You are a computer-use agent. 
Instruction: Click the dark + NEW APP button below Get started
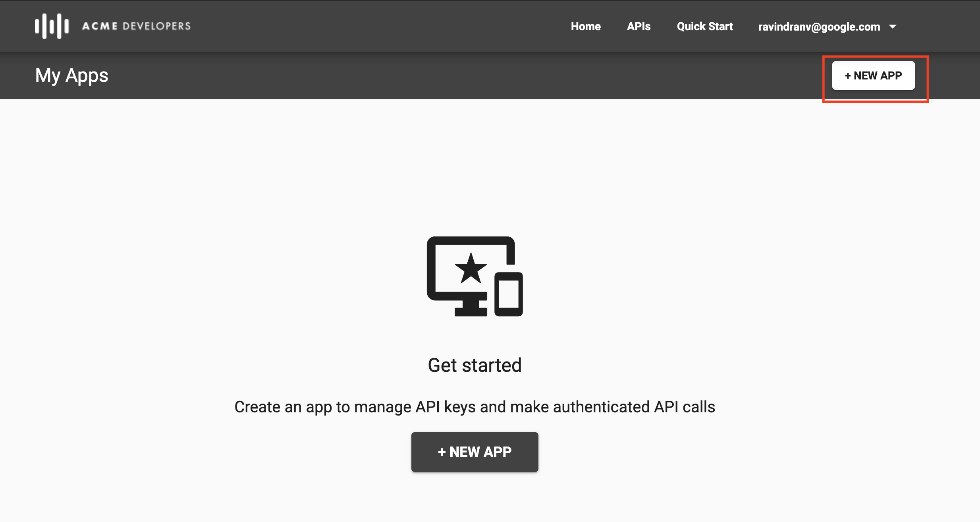click(x=475, y=452)
